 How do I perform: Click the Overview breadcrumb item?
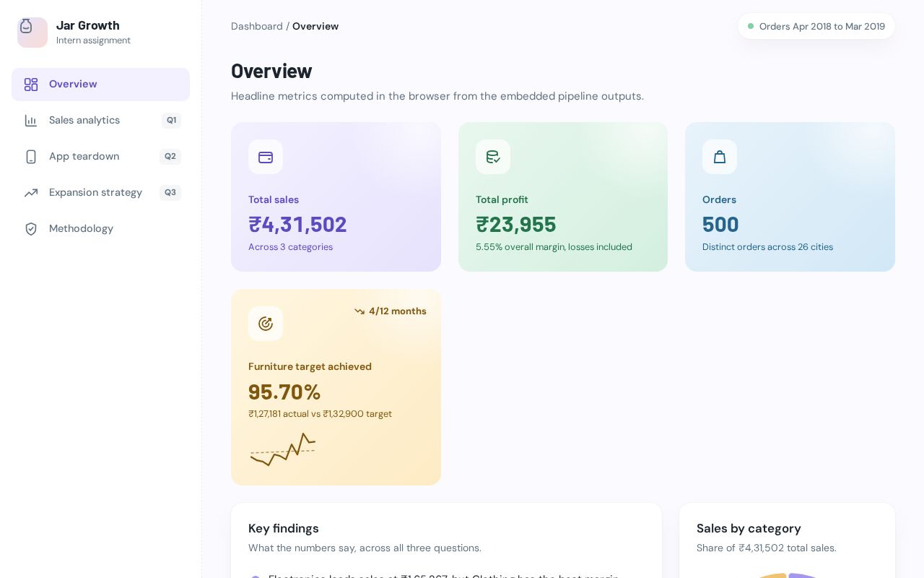315,26
